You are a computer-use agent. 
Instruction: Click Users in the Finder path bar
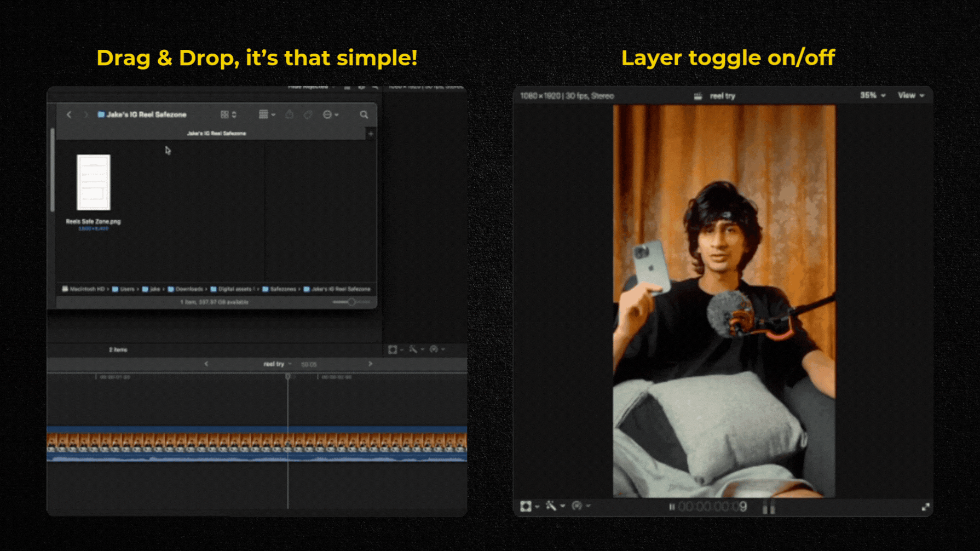click(x=123, y=289)
